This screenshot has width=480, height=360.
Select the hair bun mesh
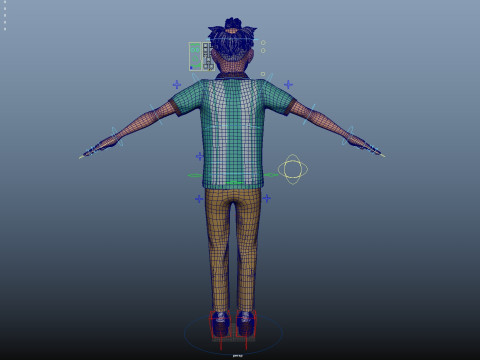pos(233,24)
